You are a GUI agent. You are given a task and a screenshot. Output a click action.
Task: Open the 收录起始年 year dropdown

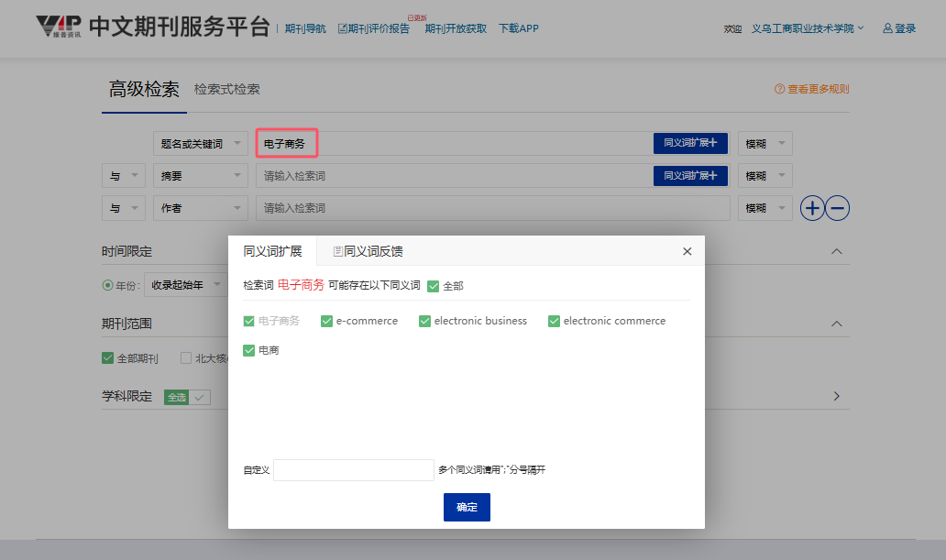(186, 285)
